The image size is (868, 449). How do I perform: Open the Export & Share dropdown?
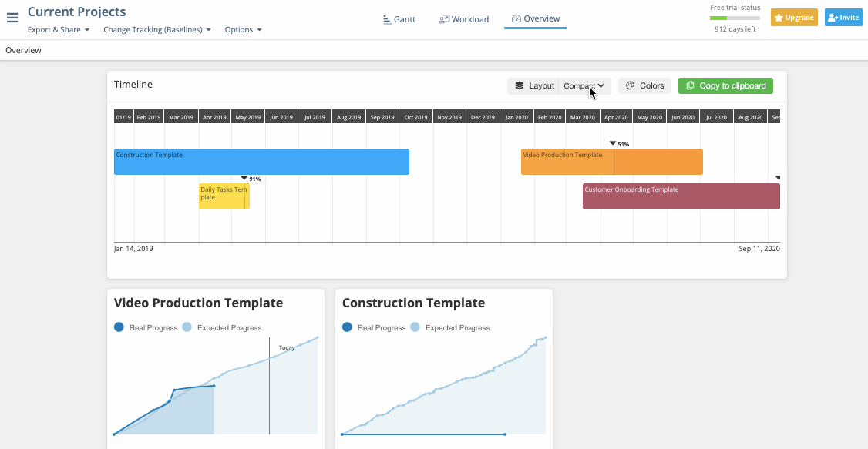[58, 29]
